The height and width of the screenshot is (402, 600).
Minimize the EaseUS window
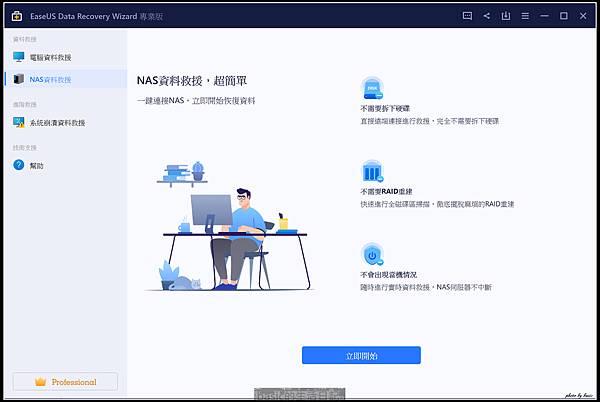point(545,16)
